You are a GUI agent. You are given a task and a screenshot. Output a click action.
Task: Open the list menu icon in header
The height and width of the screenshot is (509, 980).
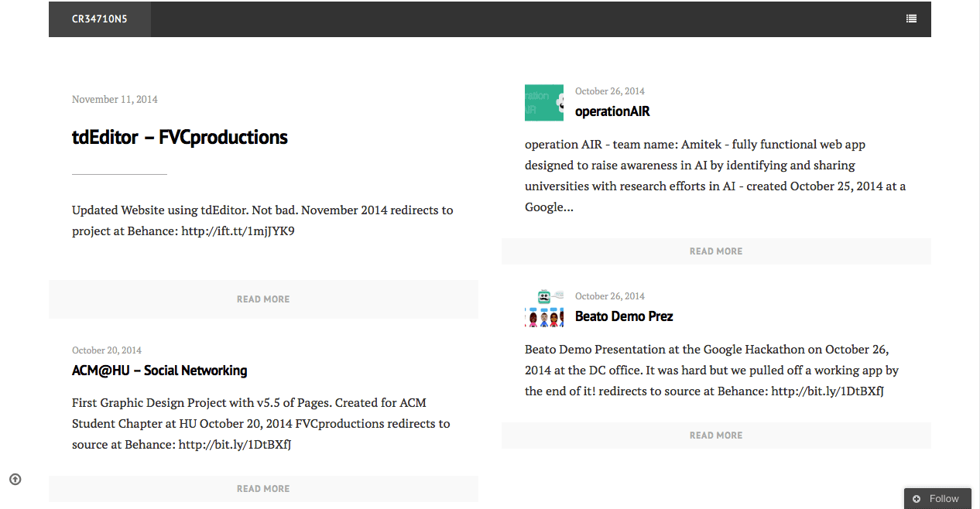tap(911, 19)
